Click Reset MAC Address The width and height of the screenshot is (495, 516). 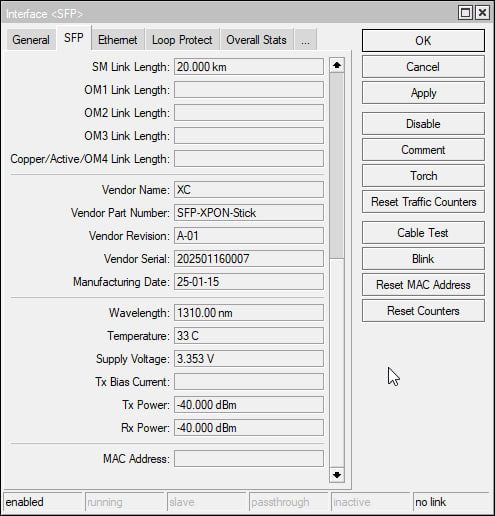(423, 285)
